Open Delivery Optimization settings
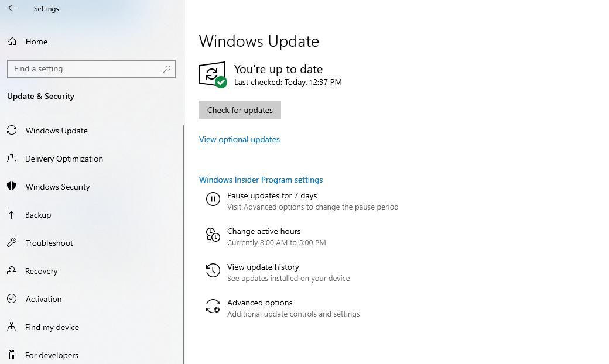This screenshot has height=364, width=609. tap(64, 159)
